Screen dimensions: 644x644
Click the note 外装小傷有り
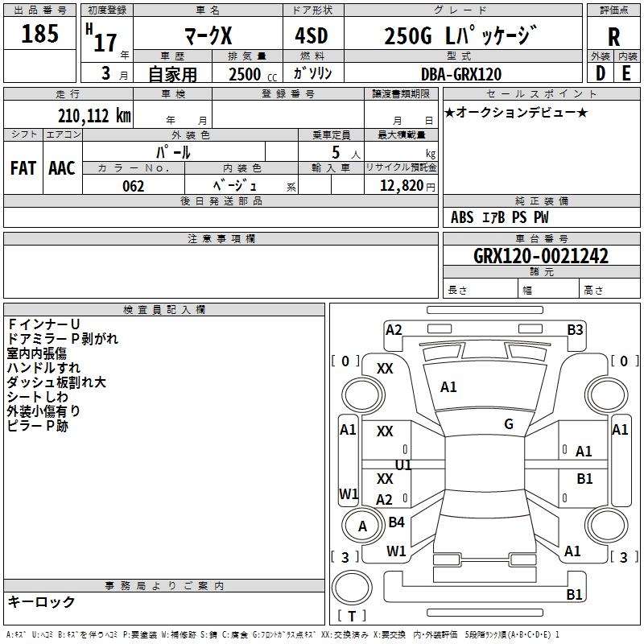click(x=43, y=411)
